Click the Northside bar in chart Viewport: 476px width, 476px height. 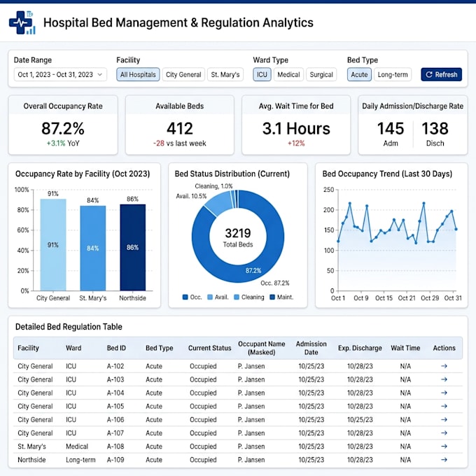[133, 247]
